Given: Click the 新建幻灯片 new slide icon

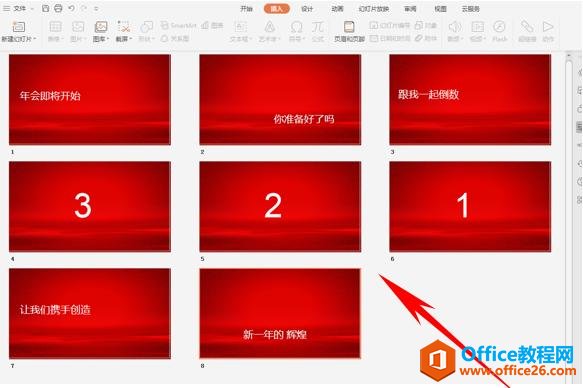Looking at the screenshot, I should tap(18, 27).
